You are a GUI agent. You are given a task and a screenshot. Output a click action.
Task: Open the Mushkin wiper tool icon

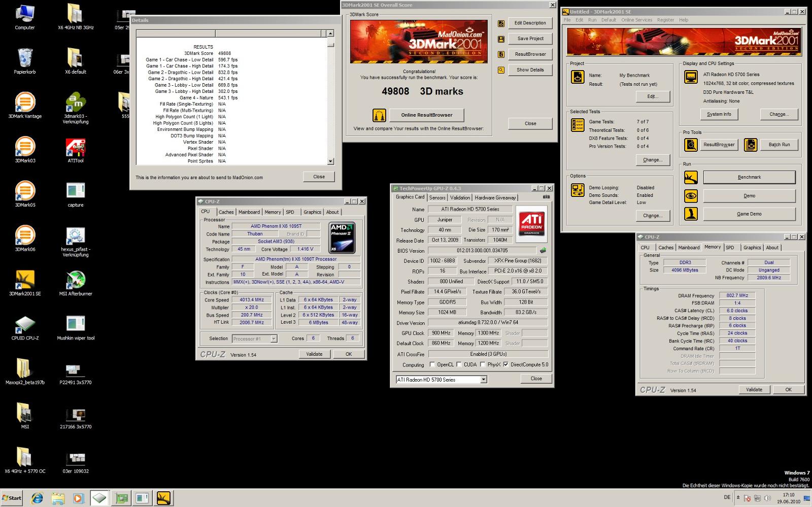tap(76, 327)
